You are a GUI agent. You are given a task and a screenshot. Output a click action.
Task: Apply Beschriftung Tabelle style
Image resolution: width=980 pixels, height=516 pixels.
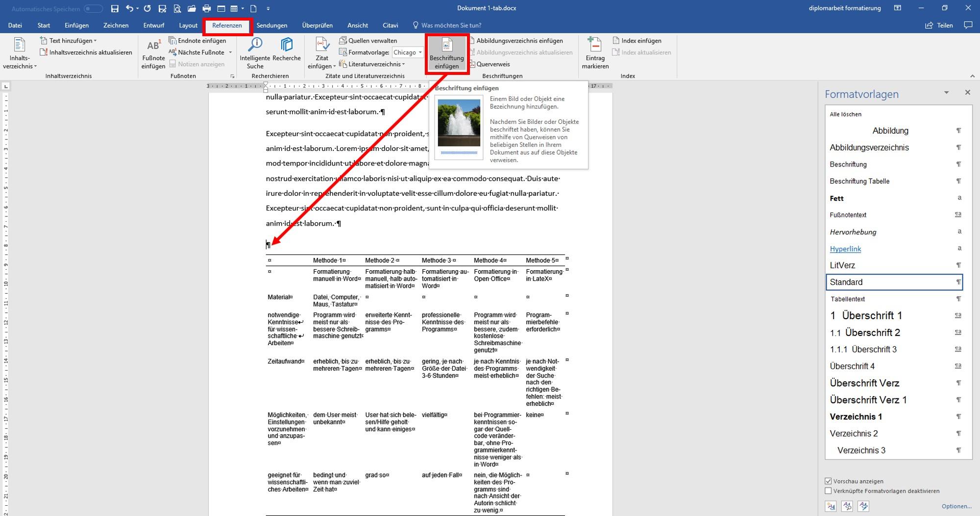coord(894,181)
